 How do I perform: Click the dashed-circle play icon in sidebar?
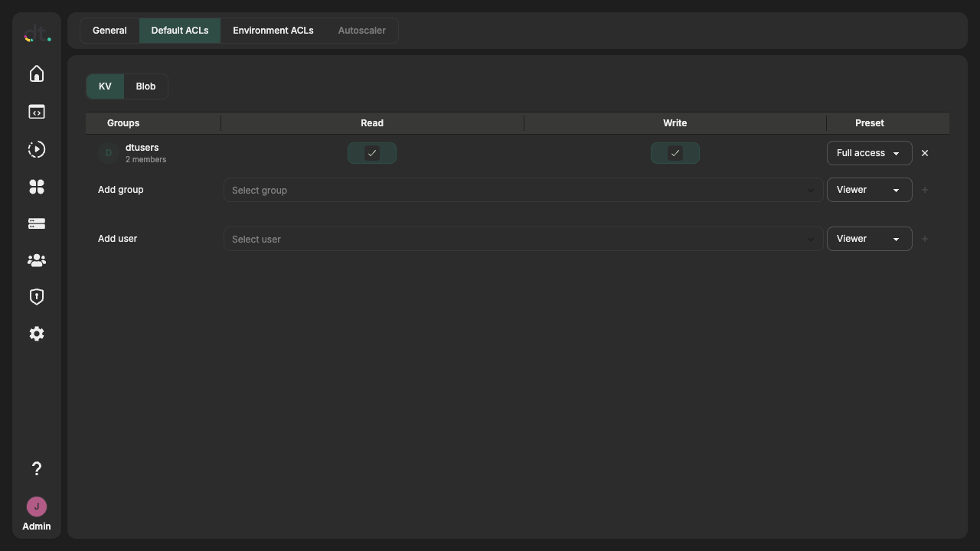click(x=37, y=149)
